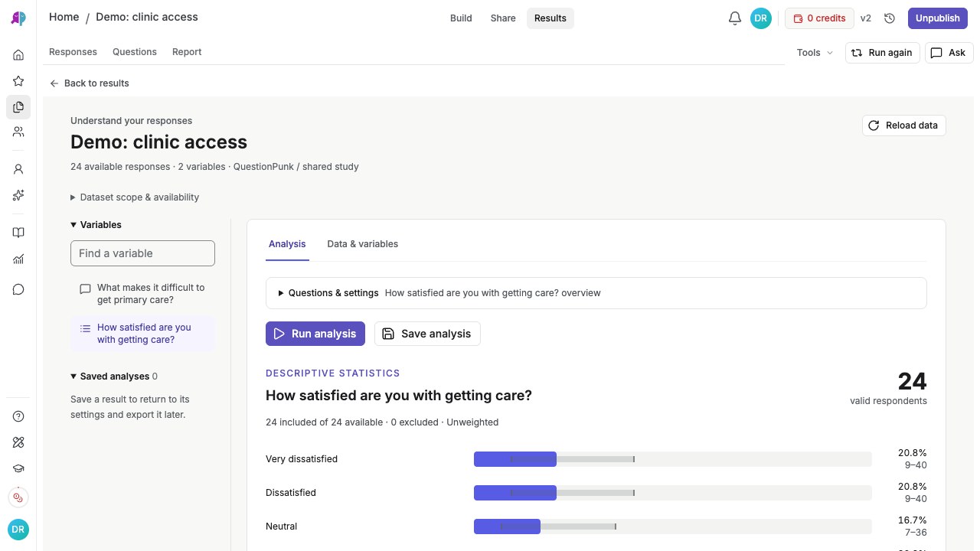Screen dimensions: 980x551
Task: Select variable What makes it difficult to get primary care?
Action: tap(142, 294)
